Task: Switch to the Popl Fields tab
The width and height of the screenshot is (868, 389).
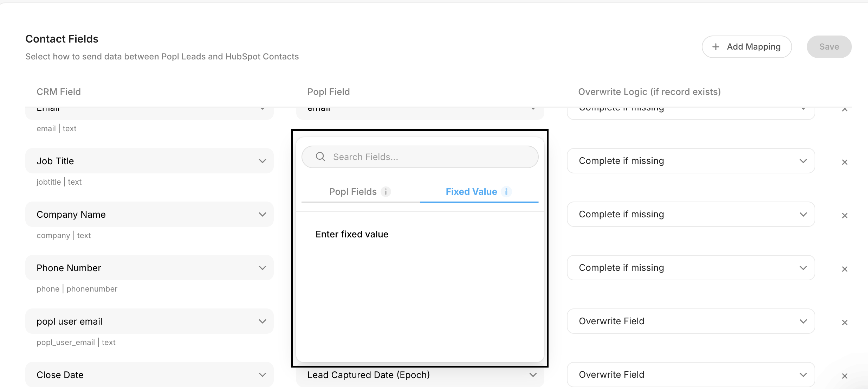Action: click(x=353, y=192)
